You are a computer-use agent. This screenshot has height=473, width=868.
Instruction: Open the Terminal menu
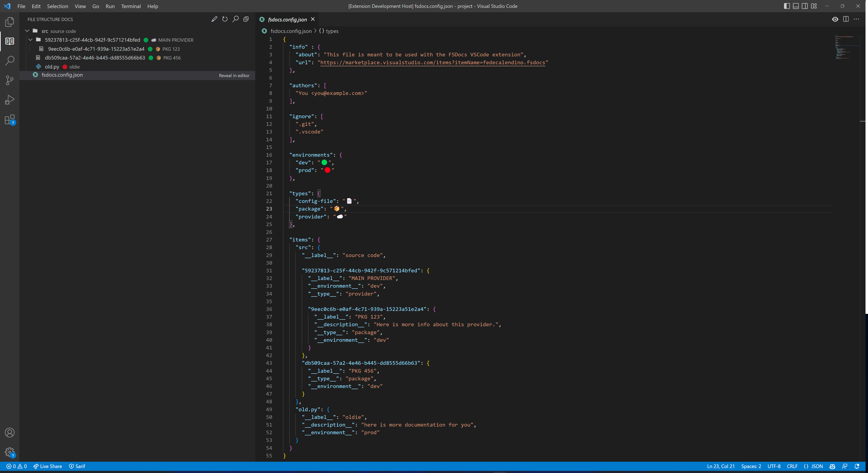click(x=131, y=6)
